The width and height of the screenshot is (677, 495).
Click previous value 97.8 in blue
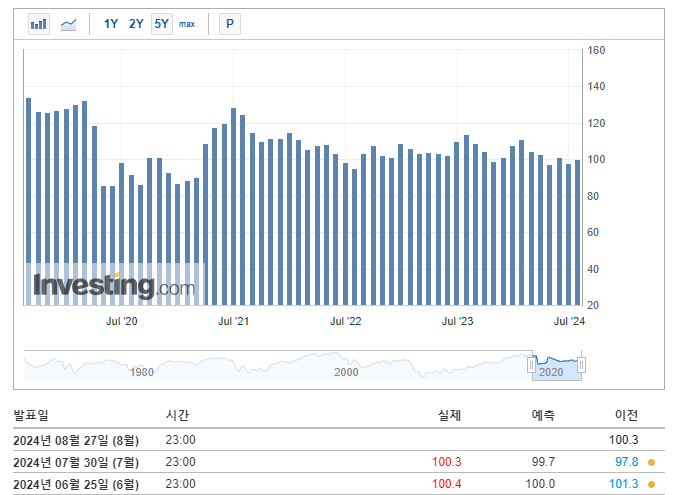pyautogui.click(x=627, y=462)
